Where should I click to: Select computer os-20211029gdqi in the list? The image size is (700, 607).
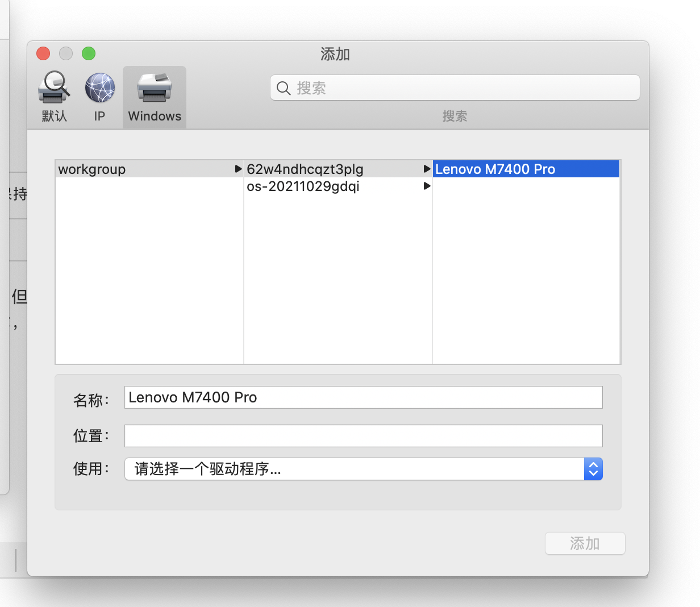[x=303, y=186]
